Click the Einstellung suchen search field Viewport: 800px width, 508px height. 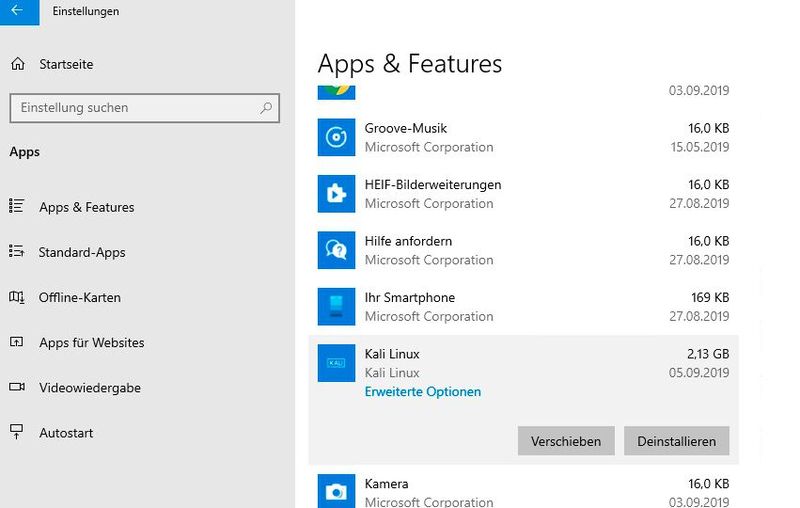click(144, 108)
